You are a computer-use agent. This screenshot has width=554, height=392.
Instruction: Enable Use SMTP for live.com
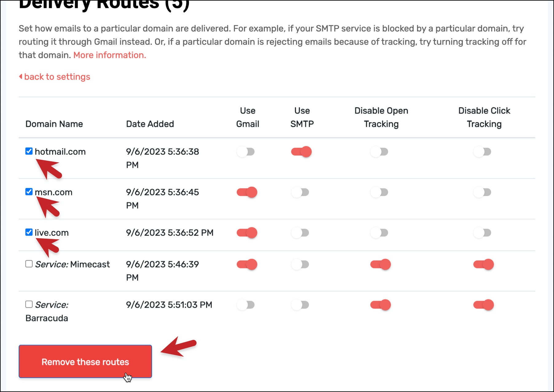pyautogui.click(x=300, y=233)
